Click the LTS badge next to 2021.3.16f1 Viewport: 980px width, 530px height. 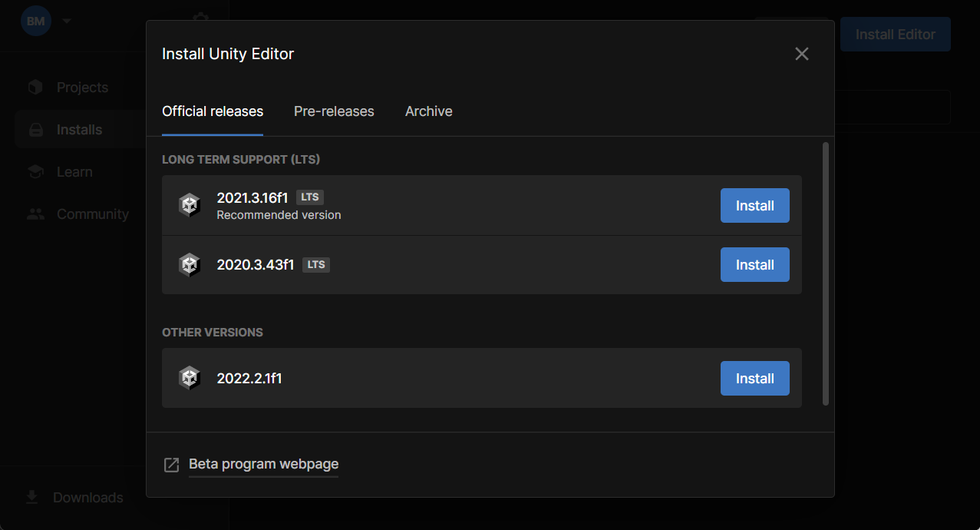[310, 197]
